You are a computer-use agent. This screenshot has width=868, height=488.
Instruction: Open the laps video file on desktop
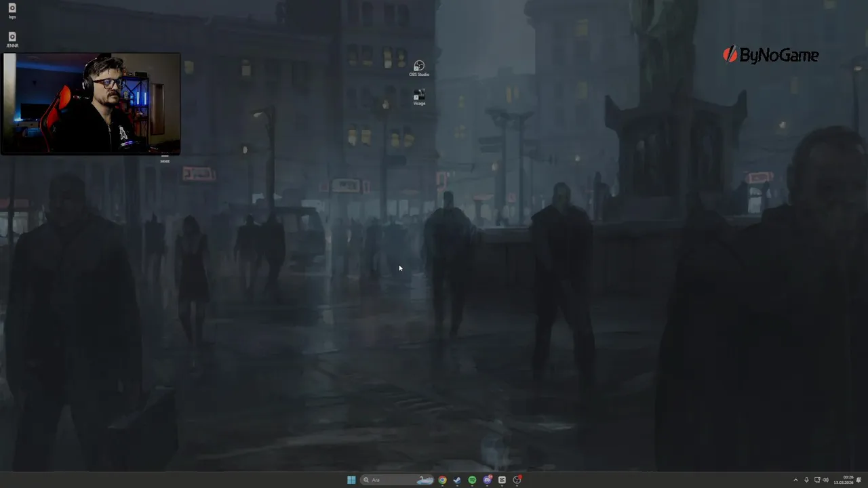(12, 10)
